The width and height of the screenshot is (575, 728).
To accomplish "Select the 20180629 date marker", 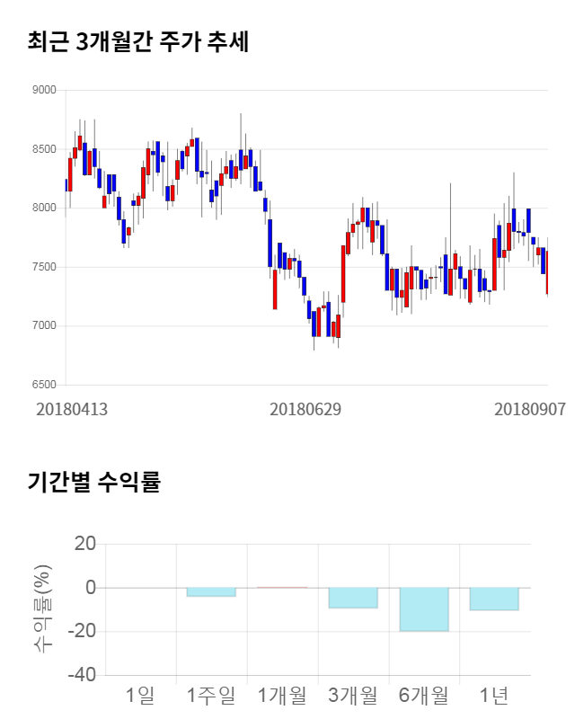I will (305, 409).
